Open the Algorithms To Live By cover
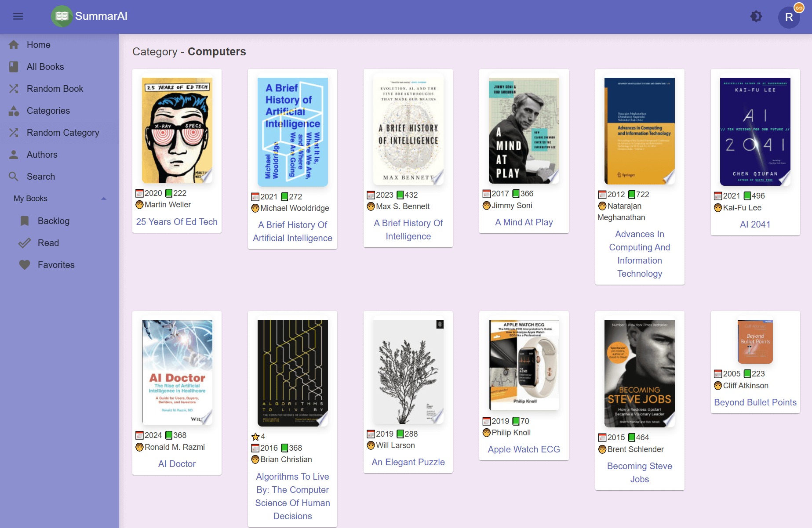Viewport: 812px width, 528px height. (x=293, y=373)
